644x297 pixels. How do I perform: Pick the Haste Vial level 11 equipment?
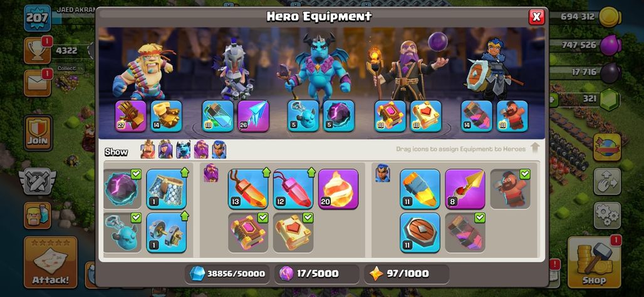point(420,189)
